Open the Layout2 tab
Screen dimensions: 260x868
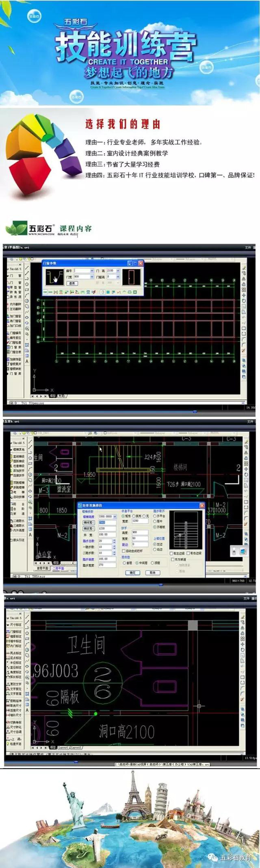pyautogui.click(x=76, y=747)
